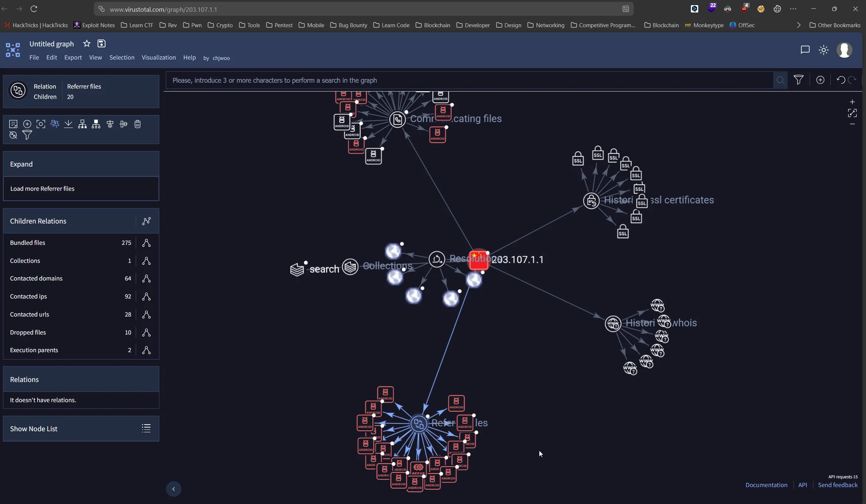866x504 pixels.
Task: Star the Untitled graph as favorite
Action: pyautogui.click(x=87, y=44)
